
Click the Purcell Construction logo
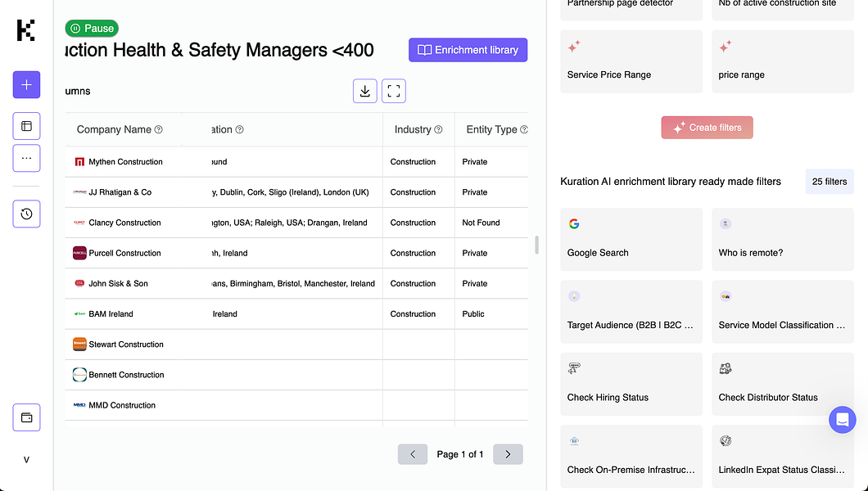tap(79, 253)
